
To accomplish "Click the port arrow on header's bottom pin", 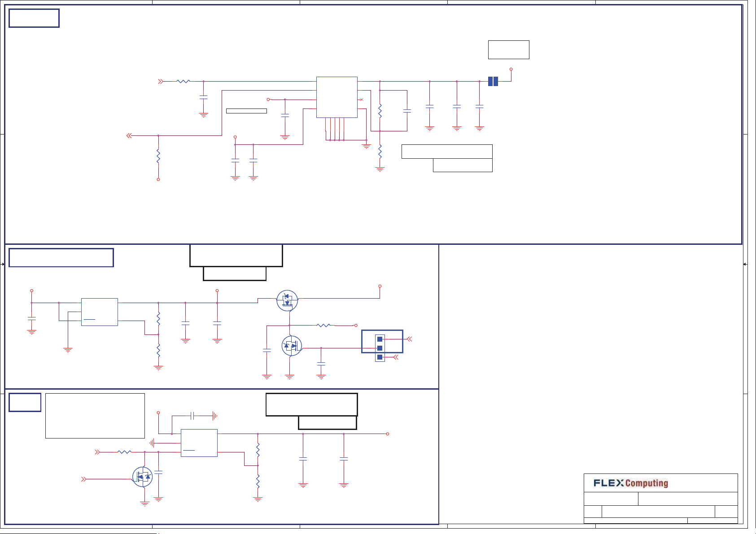I will tap(396, 357).
